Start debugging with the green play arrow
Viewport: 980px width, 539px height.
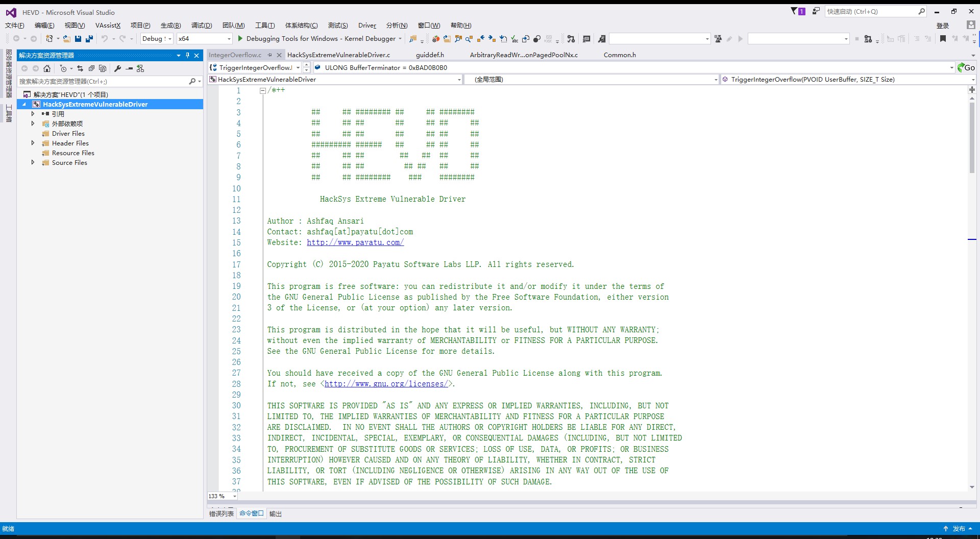pos(240,39)
